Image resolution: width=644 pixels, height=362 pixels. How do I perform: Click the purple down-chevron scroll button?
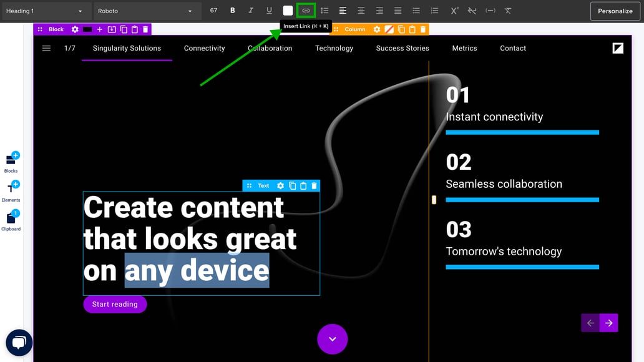coord(332,339)
